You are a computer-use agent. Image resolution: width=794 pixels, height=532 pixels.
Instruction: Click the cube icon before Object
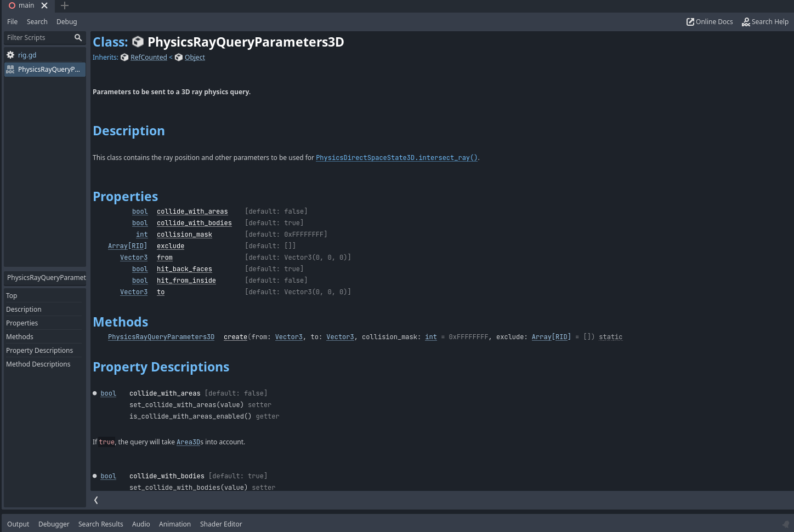pos(179,58)
